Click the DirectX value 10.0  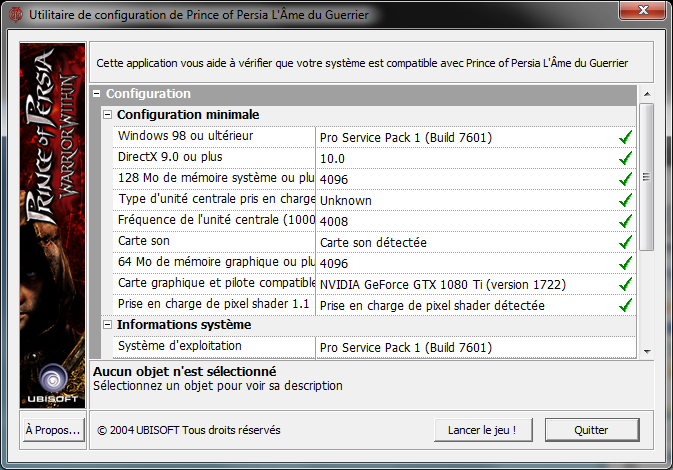332,159
